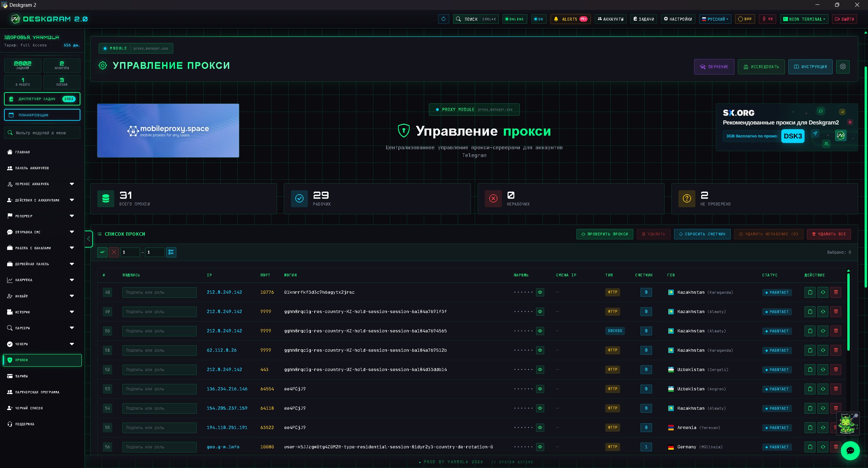Image resolution: width=868 pixels, height=468 pixels.
Task: Click the Проверить прокси button
Action: coord(605,234)
